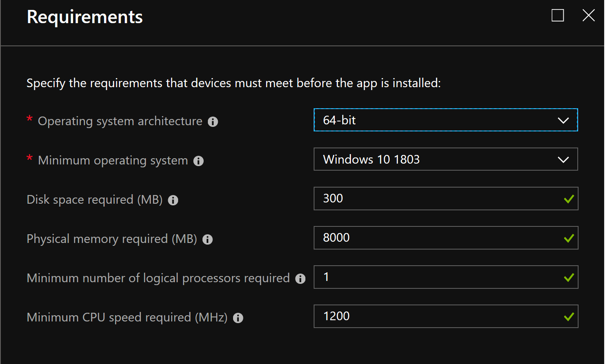605x364 pixels.
Task: Open the 64-bit architecture dropdown
Action: pyautogui.click(x=446, y=120)
